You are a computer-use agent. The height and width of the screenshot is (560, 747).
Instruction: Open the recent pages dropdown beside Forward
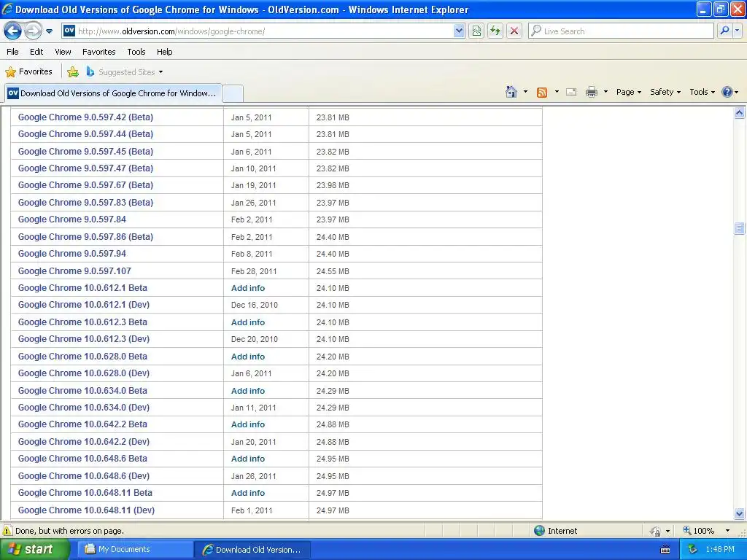tap(49, 31)
